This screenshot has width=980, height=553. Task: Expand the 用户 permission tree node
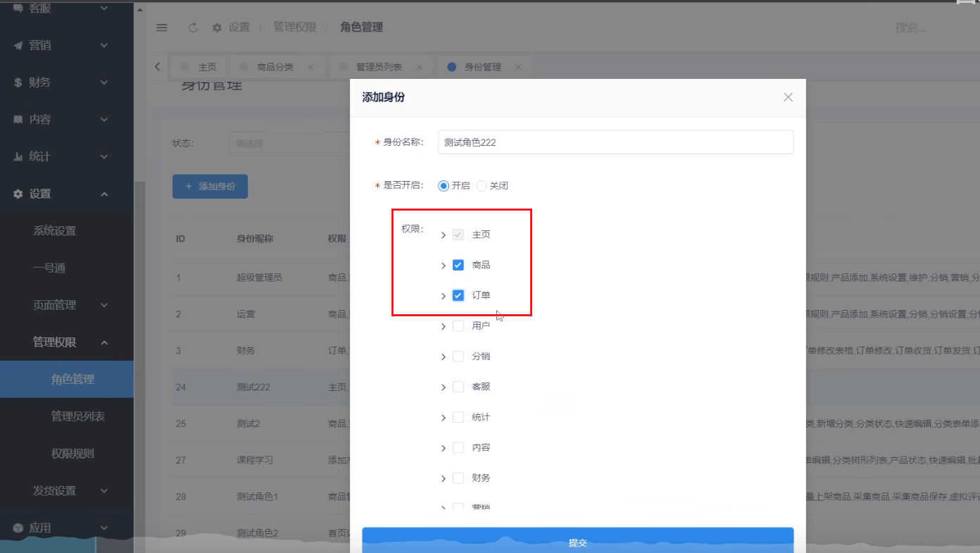[444, 327]
